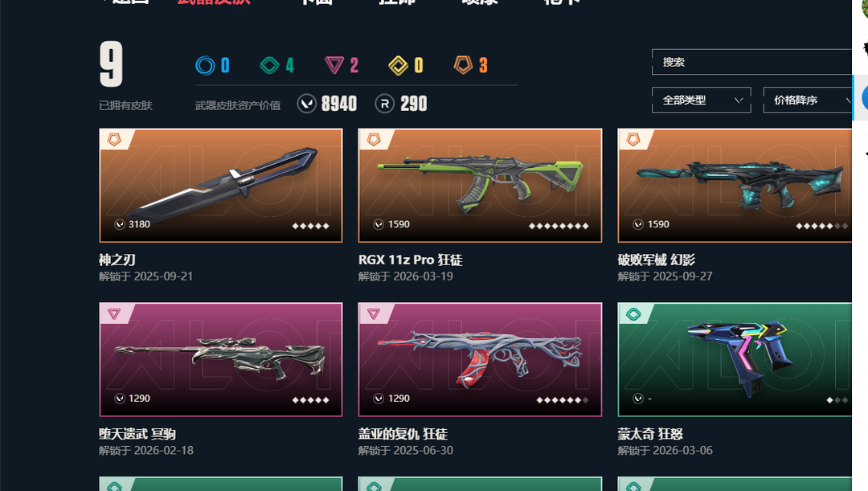
Task: Select the 蒙太奇 狂怒 pistol skin card
Action: 735,359
